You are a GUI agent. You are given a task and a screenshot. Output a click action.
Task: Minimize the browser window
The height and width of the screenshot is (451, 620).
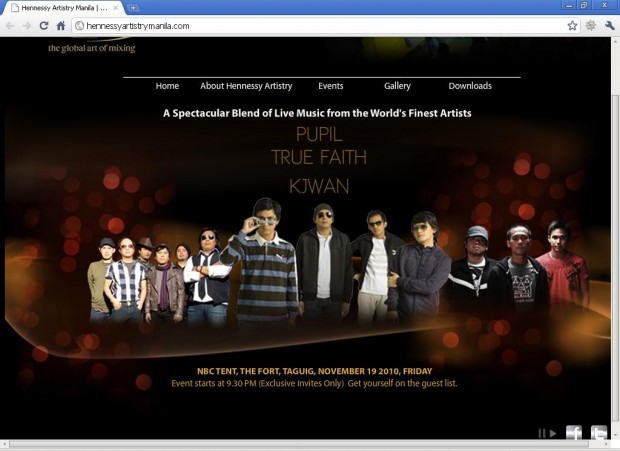tap(569, 6)
